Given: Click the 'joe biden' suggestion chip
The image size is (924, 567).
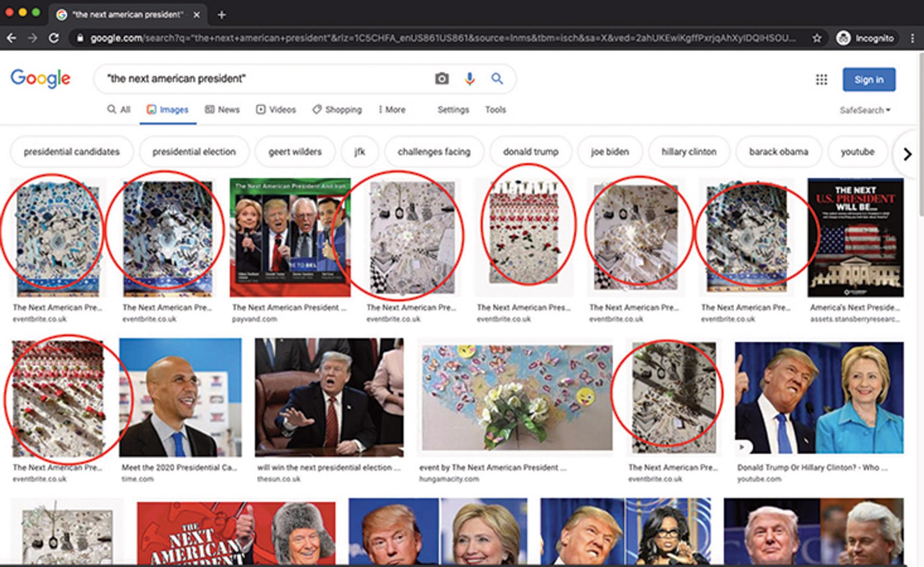Looking at the screenshot, I should (x=609, y=152).
